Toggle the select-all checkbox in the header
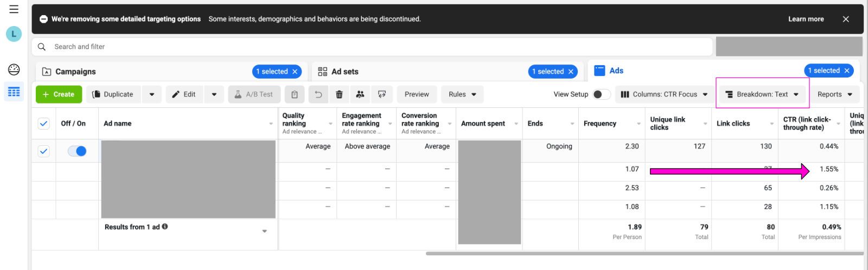Viewport: 868px width, 270px height. click(44, 124)
